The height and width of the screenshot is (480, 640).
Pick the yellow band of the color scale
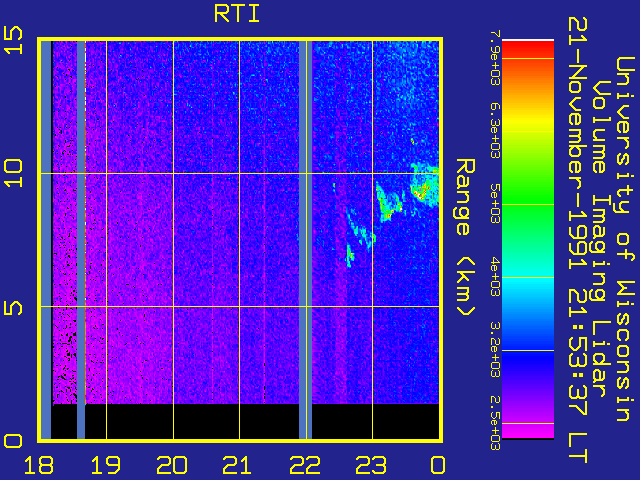coord(528,120)
